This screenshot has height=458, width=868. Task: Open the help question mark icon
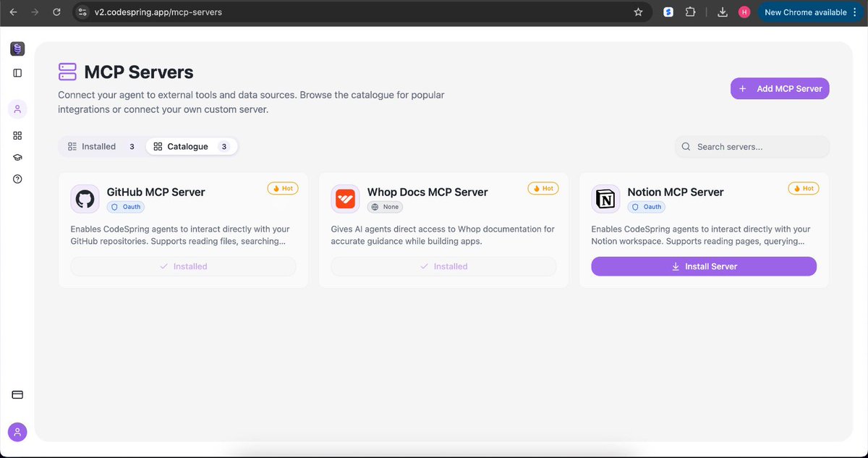[x=17, y=179]
